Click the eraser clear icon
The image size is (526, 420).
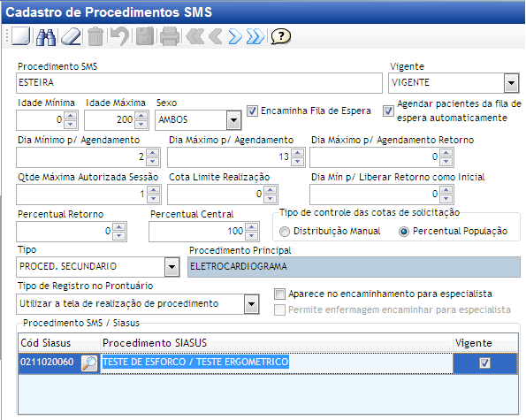coord(71,36)
